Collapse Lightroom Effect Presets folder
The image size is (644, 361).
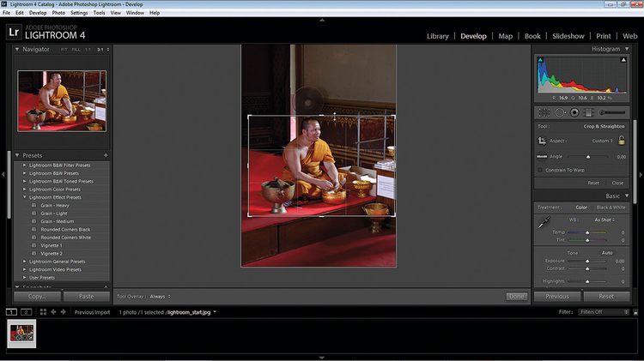24,197
